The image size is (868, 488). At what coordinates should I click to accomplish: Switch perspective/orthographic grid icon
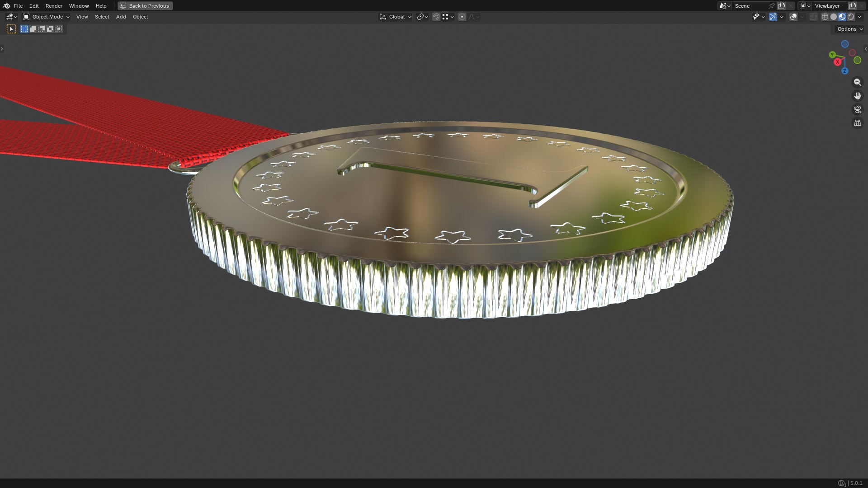point(857,123)
